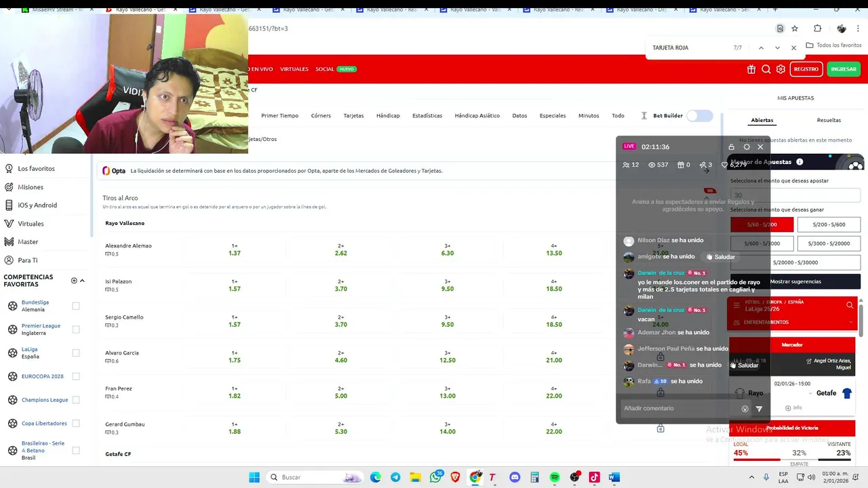Screen dimensions: 868x488
Task: Open the LaLiga widget hamburger menu
Action: point(736,306)
